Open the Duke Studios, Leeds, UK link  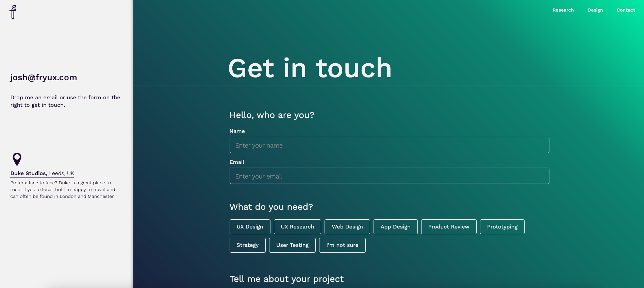[x=42, y=173]
